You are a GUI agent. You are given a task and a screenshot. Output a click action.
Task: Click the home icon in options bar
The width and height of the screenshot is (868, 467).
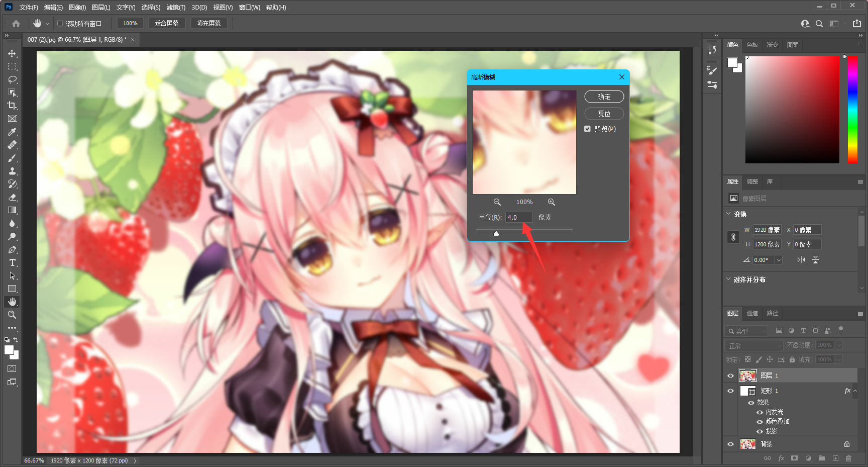16,24
